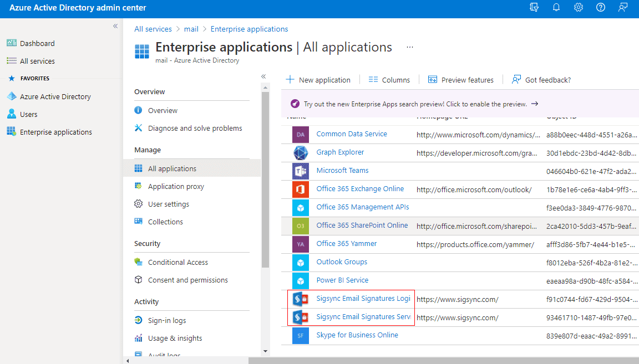The width and height of the screenshot is (639, 364).
Task: Open Sign-in logs under Activity
Action: click(166, 320)
